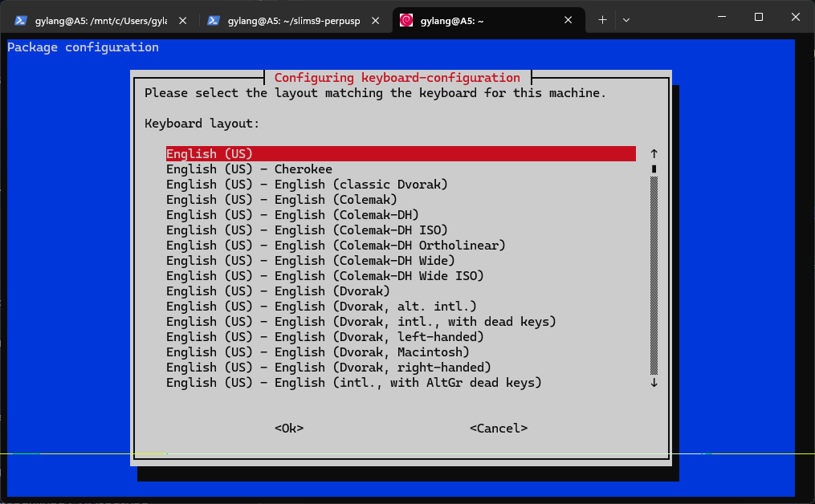Select the English (Dvorak, Macintosh) layout
The image size is (815, 504).
pyautogui.click(x=317, y=352)
